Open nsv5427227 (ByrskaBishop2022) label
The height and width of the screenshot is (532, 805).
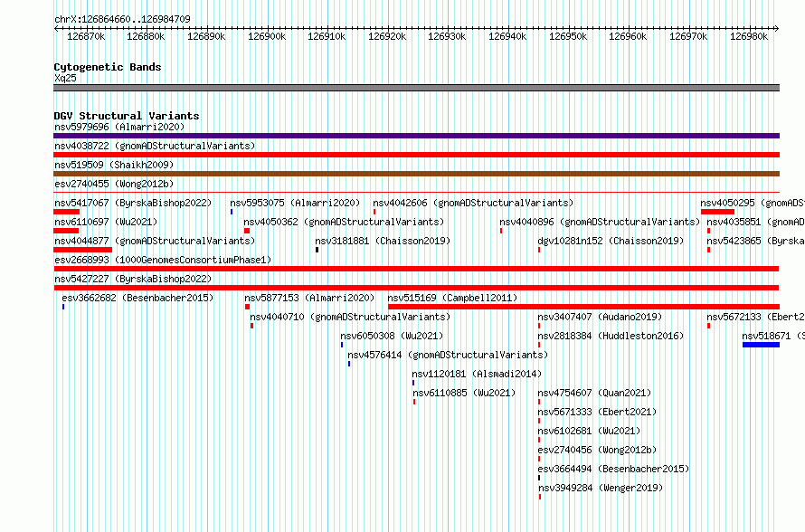(x=133, y=279)
